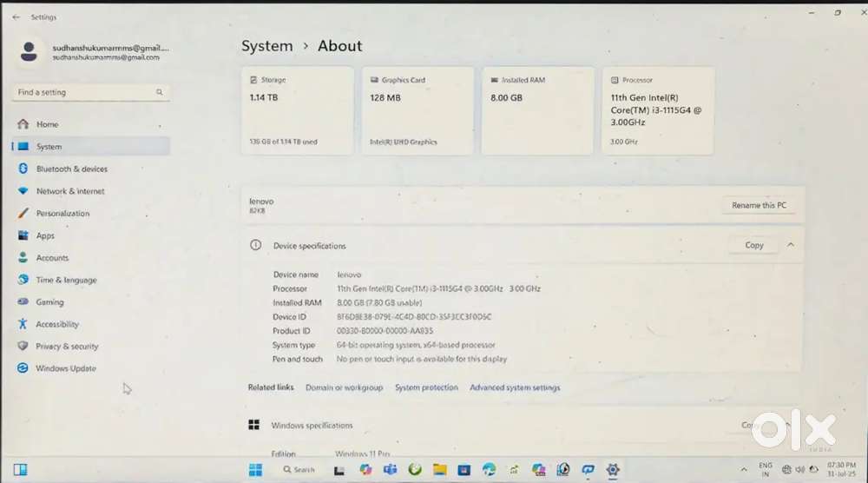Select Accessibility in the sidebar

57,324
